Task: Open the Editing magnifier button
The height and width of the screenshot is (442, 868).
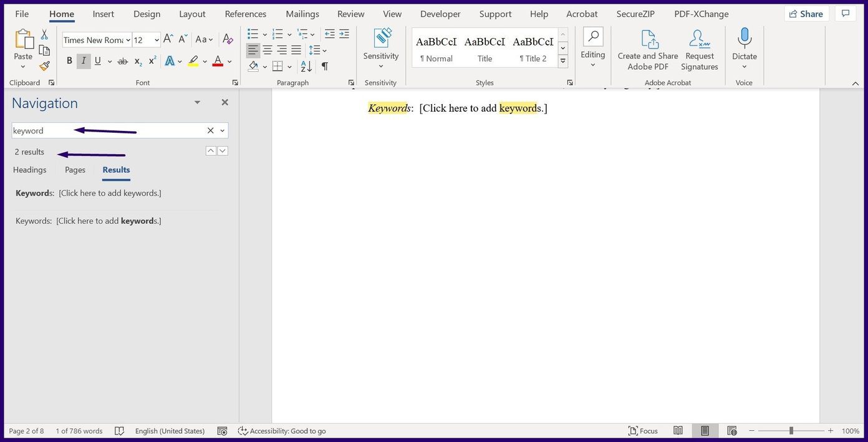Action: point(593,47)
